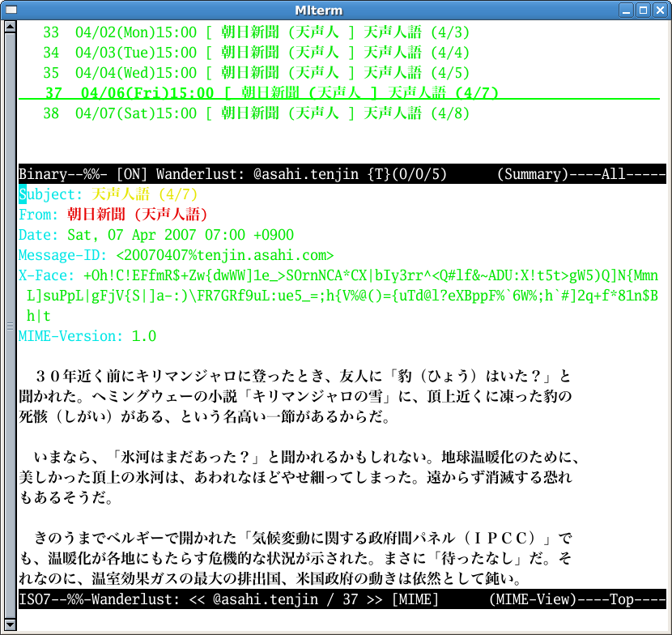Click the From header 朝日新聞 (天声人語)

pyautogui.click(x=113, y=215)
